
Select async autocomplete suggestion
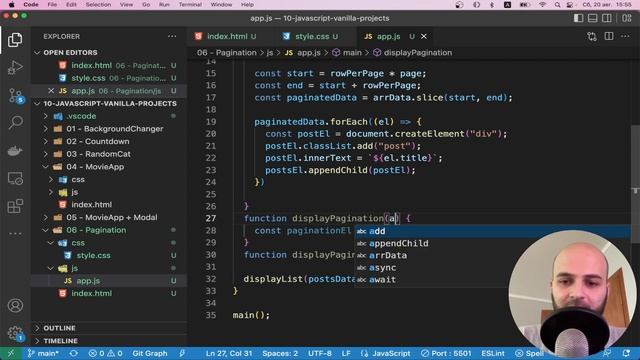click(382, 268)
